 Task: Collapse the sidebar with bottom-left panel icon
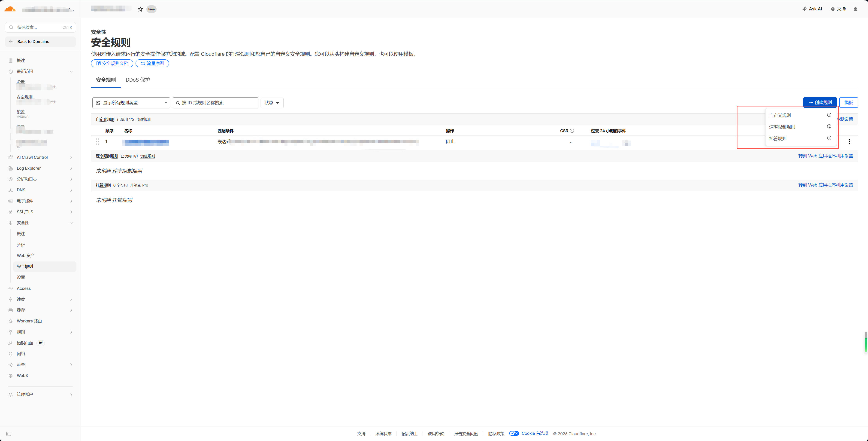(x=9, y=434)
